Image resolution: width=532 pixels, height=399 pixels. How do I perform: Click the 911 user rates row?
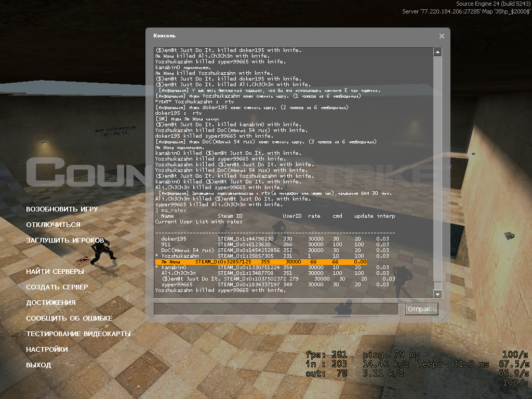tap(275, 245)
